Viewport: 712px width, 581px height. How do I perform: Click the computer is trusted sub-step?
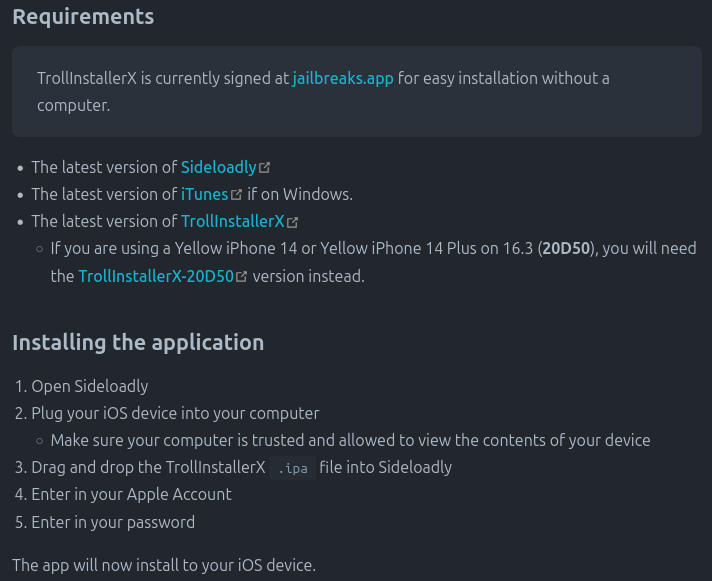pyautogui.click(x=350, y=440)
